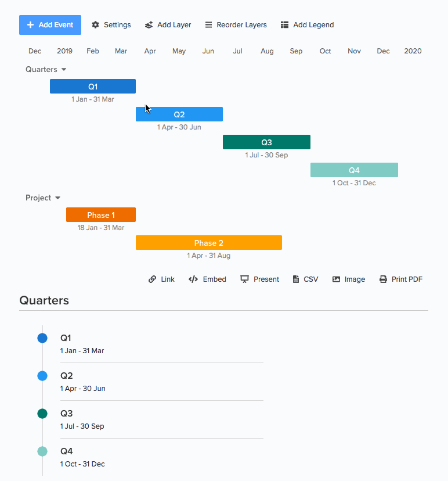The width and height of the screenshot is (448, 481).
Task: Click the Q2 blue color dot
Action: (x=42, y=376)
